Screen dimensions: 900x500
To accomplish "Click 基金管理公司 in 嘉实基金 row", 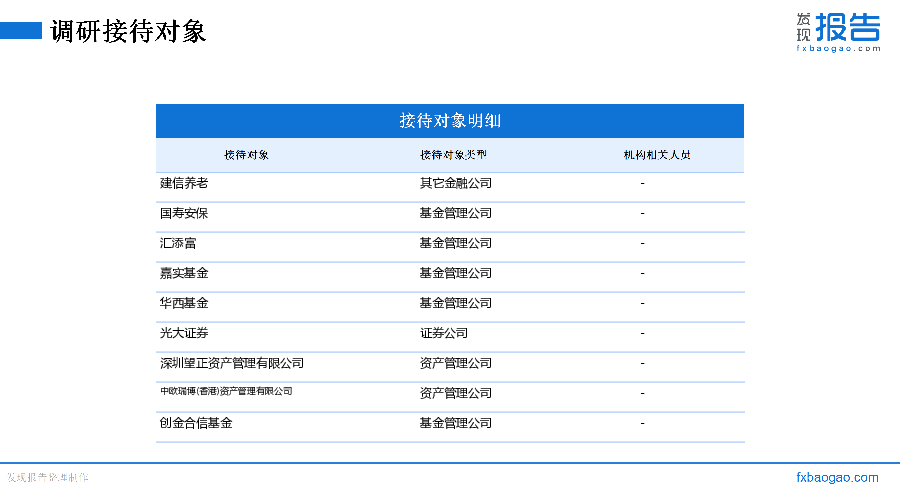I will 456,273.
